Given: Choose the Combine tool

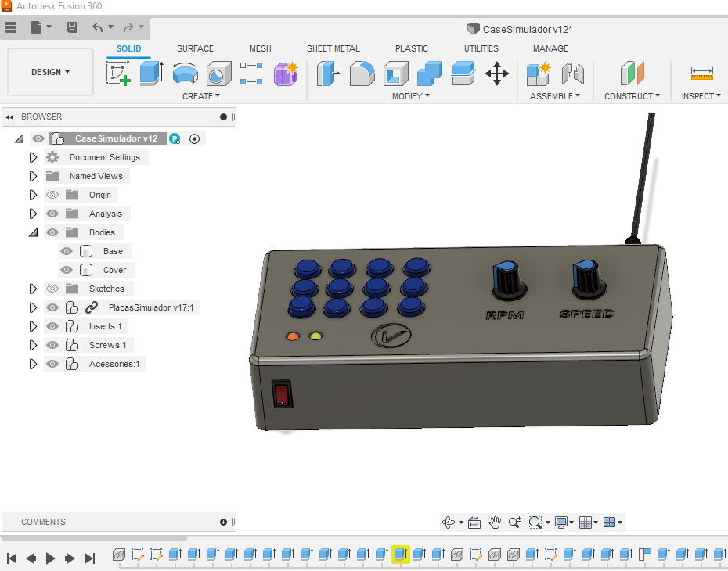Looking at the screenshot, I should click(430, 74).
